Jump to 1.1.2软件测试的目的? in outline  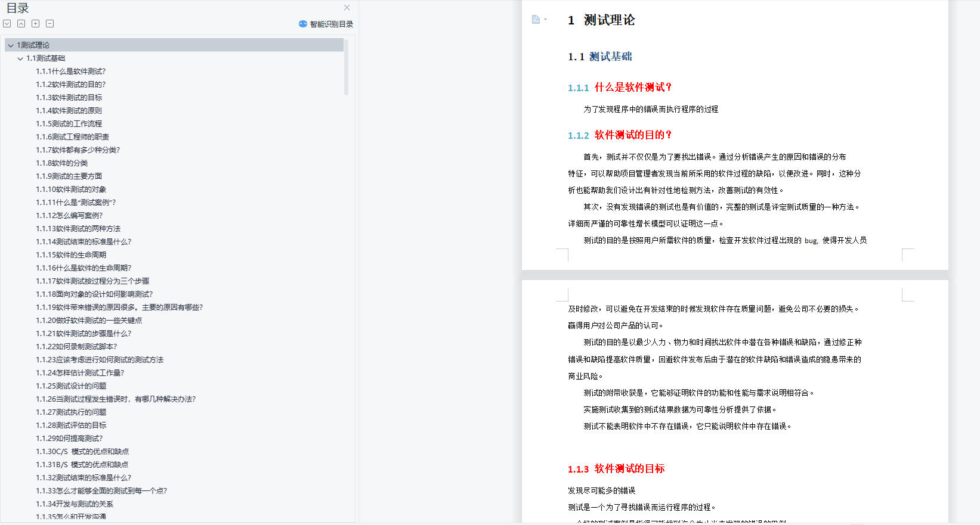click(x=71, y=85)
